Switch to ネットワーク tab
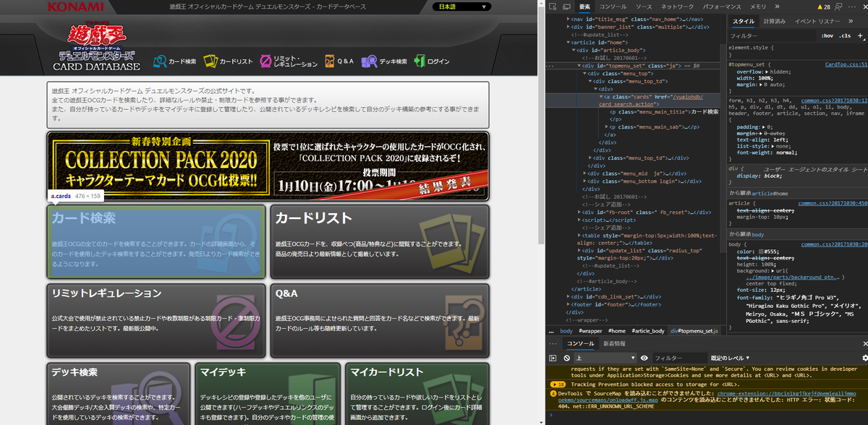The width and height of the screenshot is (868, 425). click(x=678, y=7)
